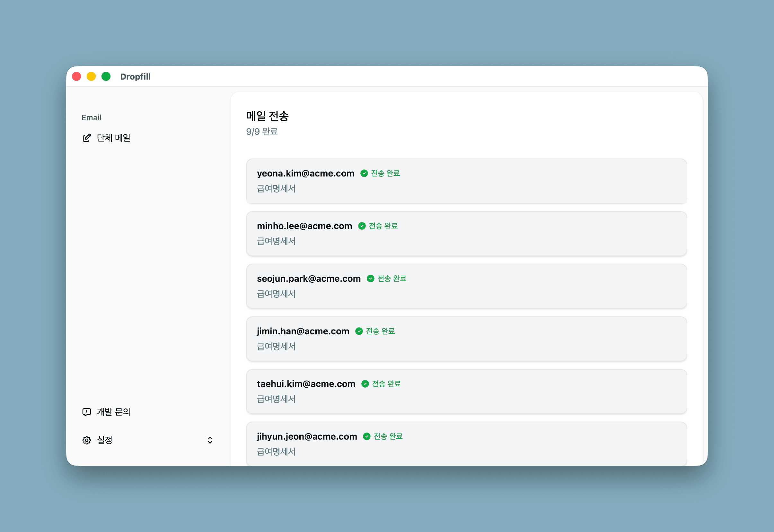
Task: Select the yeona.kim@acme.com email address
Action: (305, 173)
